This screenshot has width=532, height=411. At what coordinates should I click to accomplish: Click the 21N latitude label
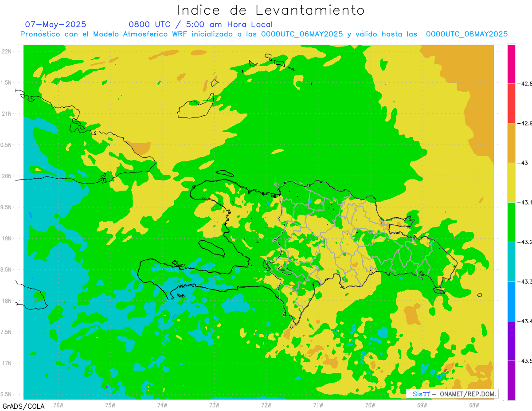[7, 114]
